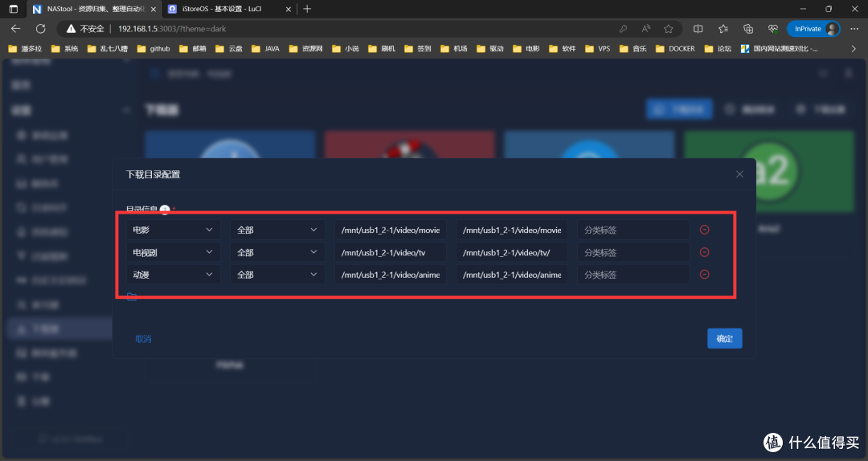Add this page to favorites with star icon
The width and height of the screenshot is (868, 461).
tap(668, 29)
